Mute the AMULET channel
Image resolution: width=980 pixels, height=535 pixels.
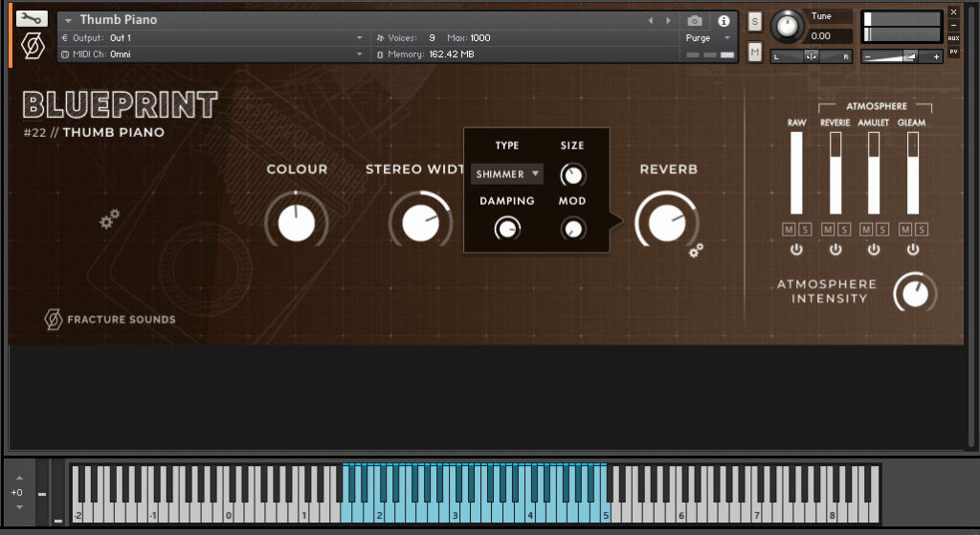(866, 230)
